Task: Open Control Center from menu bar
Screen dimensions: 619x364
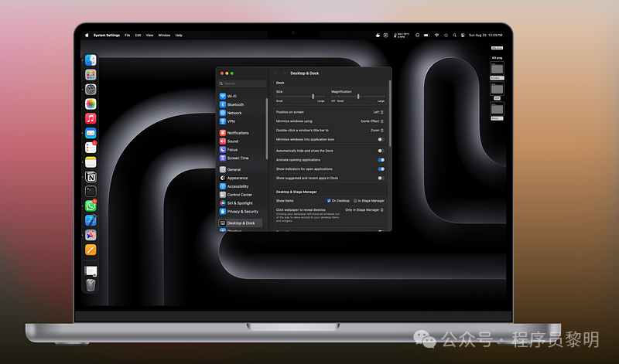Action: (x=463, y=35)
